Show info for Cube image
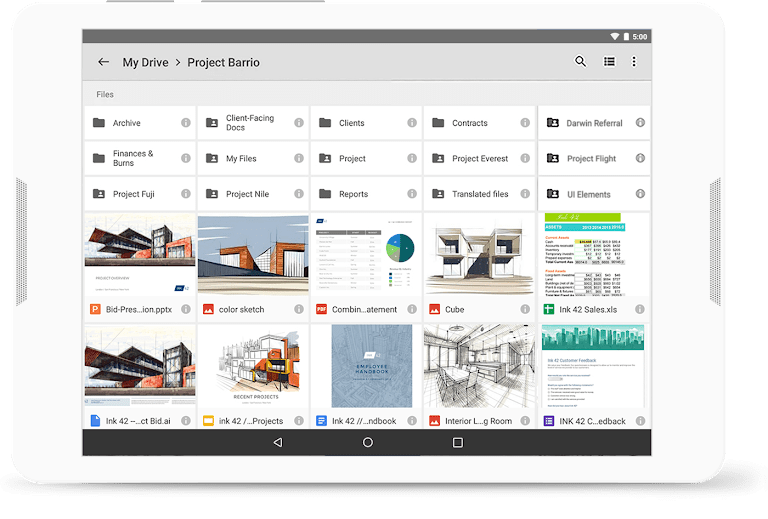 click(x=525, y=309)
